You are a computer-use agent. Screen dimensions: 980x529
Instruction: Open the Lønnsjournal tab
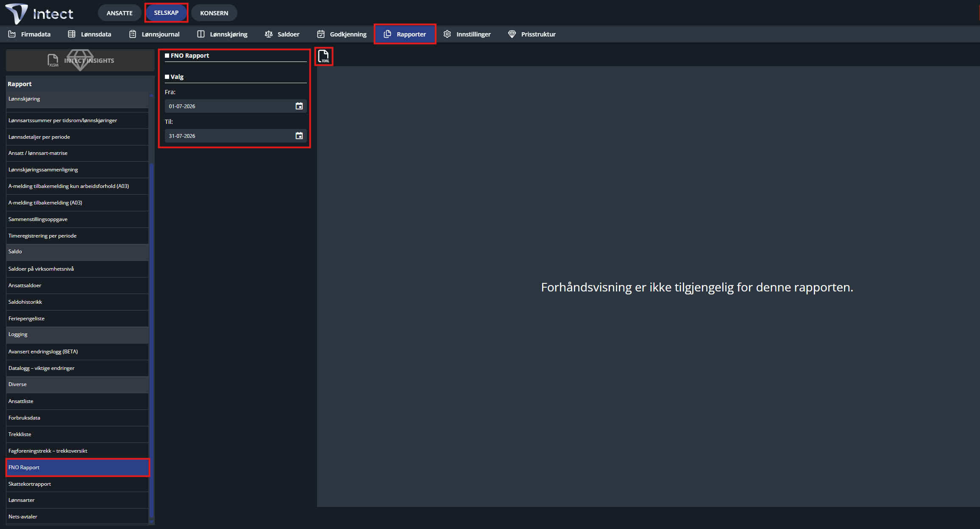[154, 34]
